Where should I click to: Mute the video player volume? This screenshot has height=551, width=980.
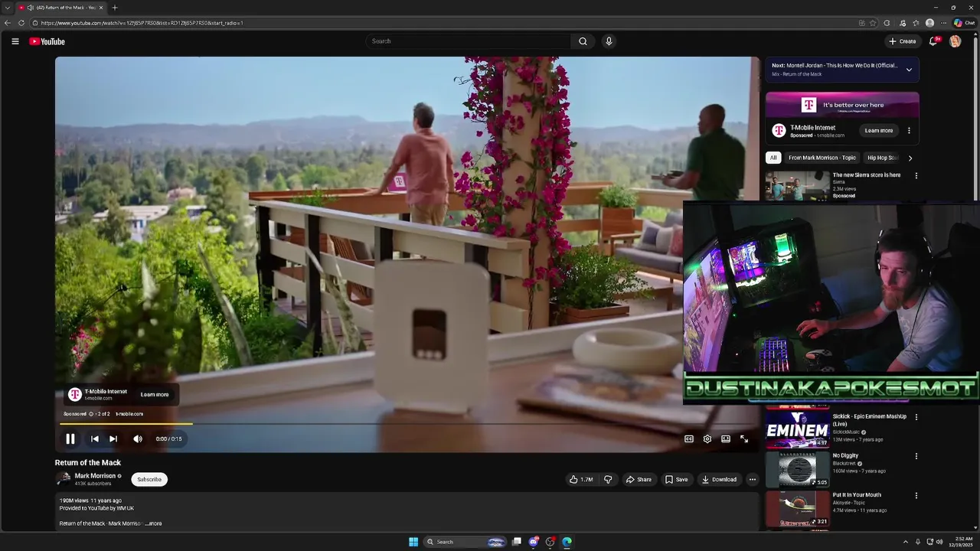pyautogui.click(x=138, y=439)
